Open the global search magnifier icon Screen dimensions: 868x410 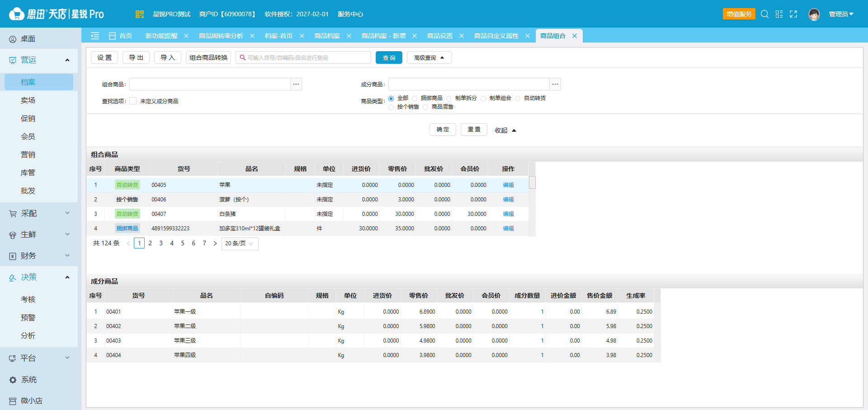coord(764,14)
